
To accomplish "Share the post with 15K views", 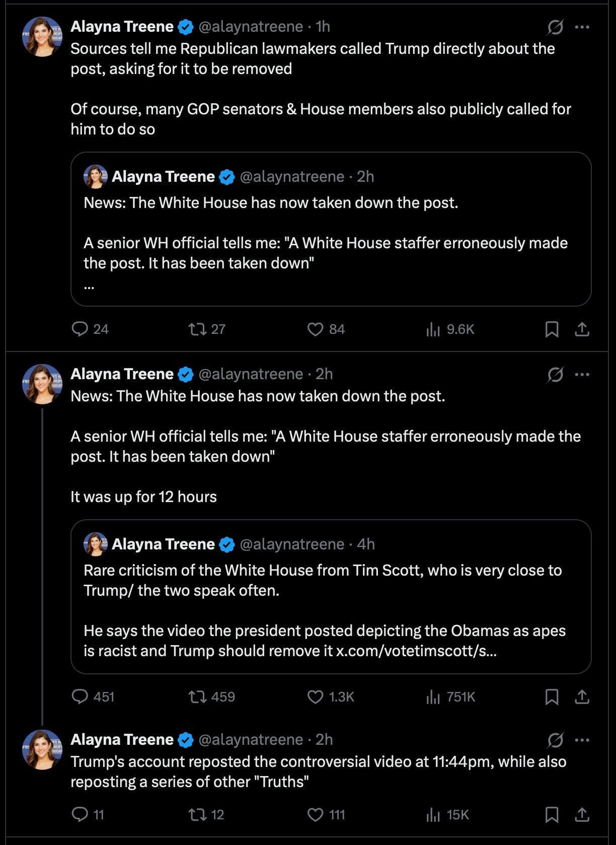I will pos(582,815).
